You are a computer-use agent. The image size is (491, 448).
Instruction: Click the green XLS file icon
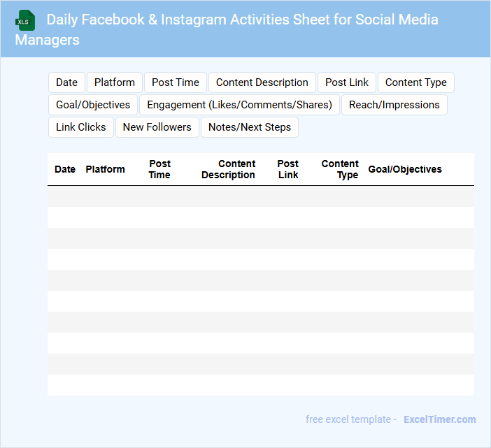click(x=25, y=20)
